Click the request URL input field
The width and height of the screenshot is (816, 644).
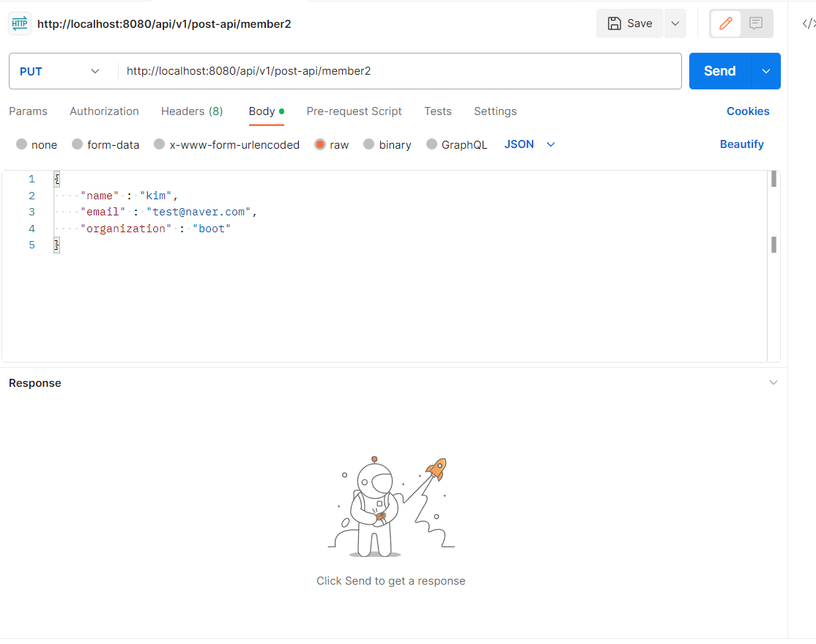click(x=400, y=71)
